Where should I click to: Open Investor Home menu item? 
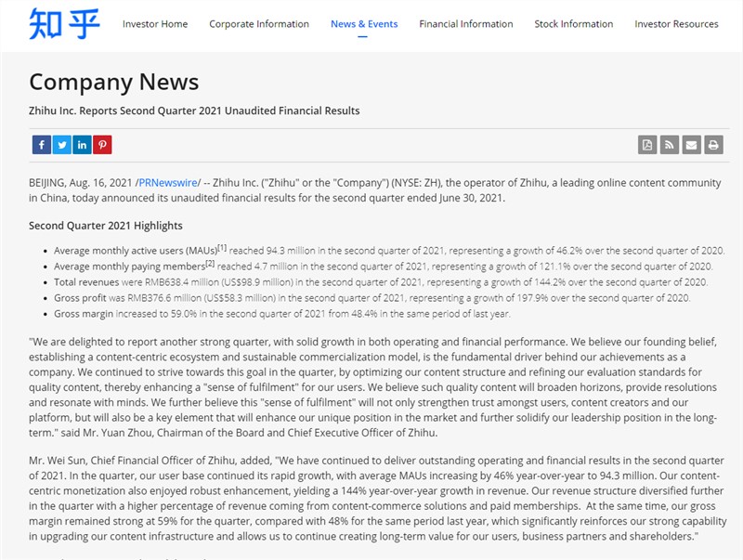[x=155, y=24]
